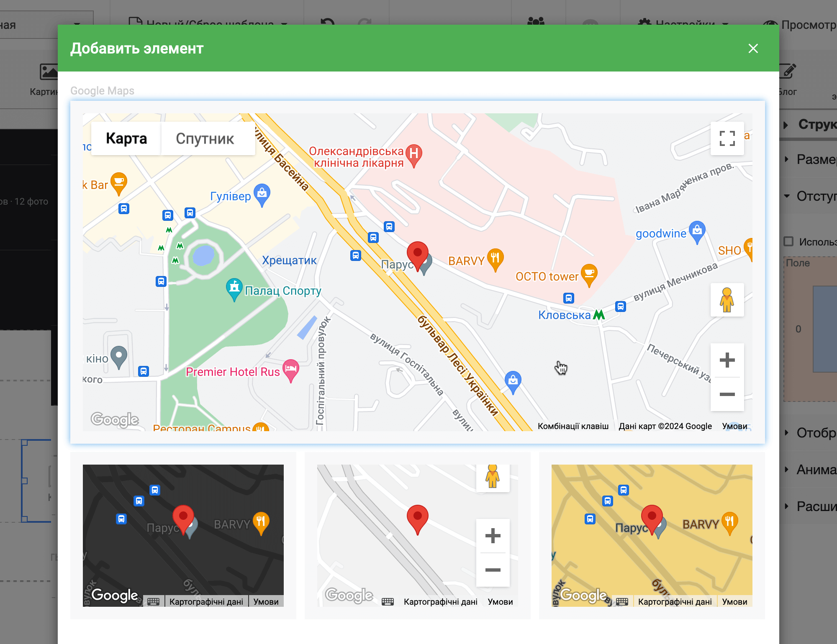The image size is (837, 644).
Task: Click the users group icon in toolbar
Action: tap(536, 22)
